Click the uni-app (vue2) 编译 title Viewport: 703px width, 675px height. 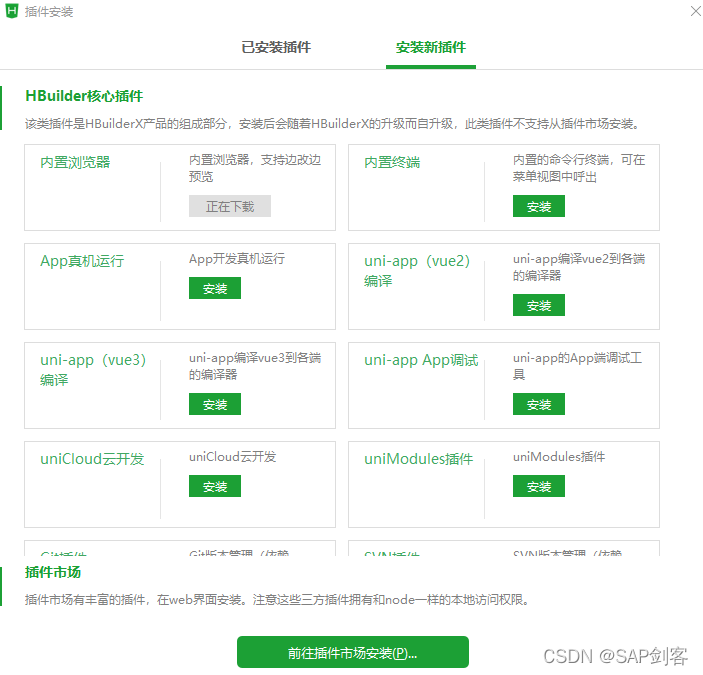pyautogui.click(x=417, y=271)
